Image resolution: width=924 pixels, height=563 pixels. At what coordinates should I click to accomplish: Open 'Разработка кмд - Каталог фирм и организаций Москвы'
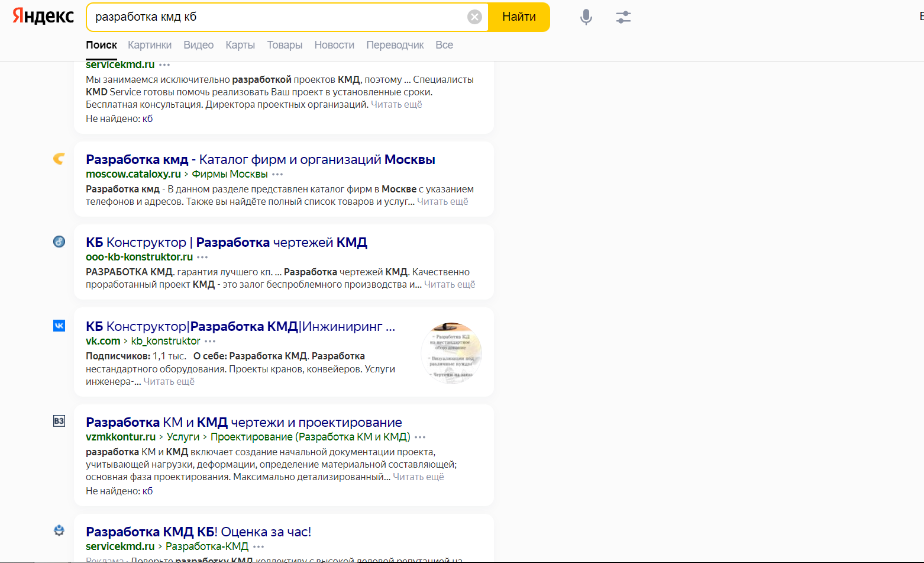click(x=260, y=159)
